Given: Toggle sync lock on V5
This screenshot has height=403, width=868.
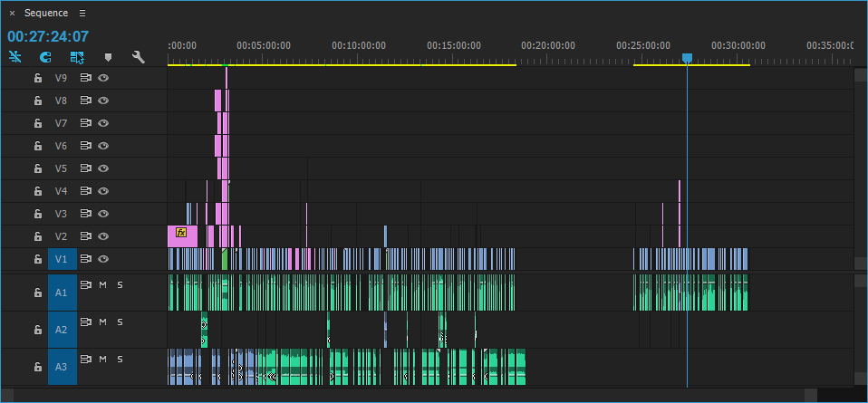Looking at the screenshot, I should [85, 168].
